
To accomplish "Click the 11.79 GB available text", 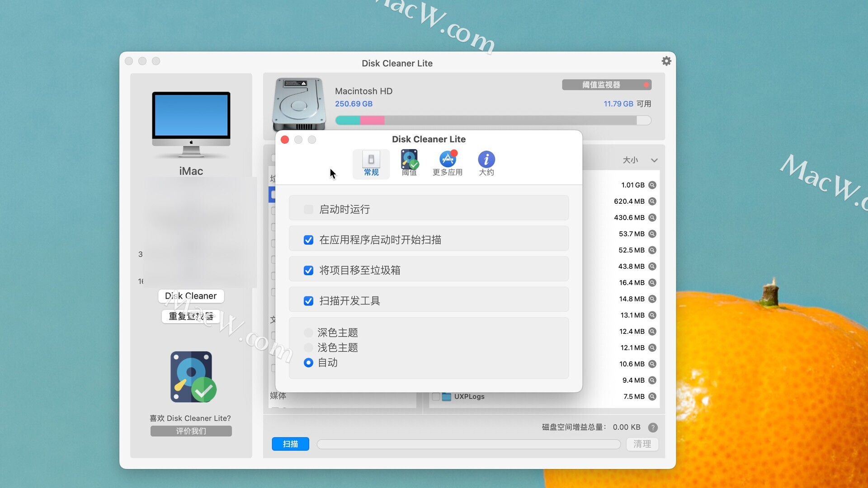I will pyautogui.click(x=618, y=104).
